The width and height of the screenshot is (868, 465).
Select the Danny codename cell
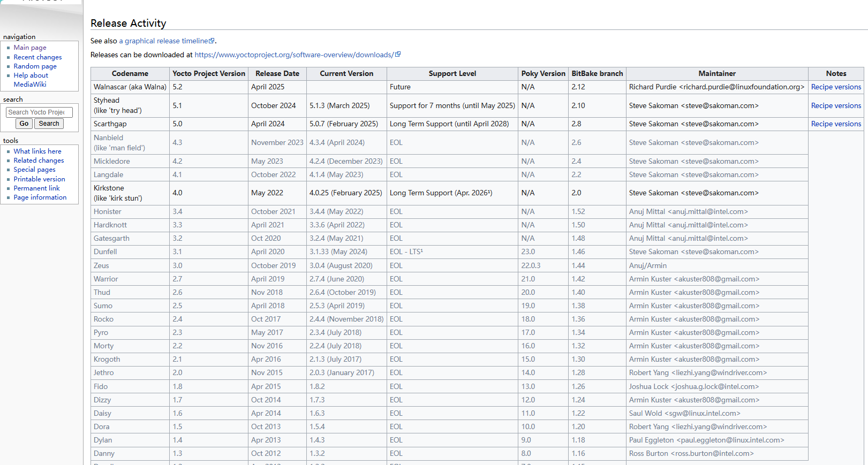130,454
